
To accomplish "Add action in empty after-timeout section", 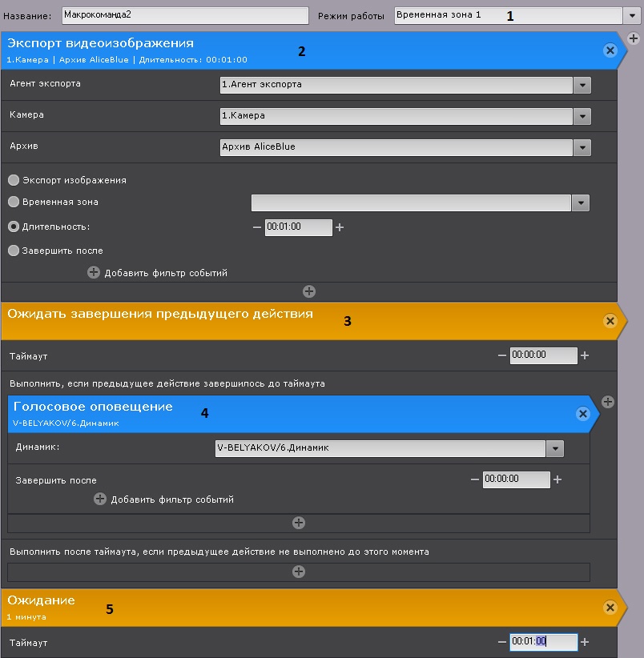I will [299, 572].
